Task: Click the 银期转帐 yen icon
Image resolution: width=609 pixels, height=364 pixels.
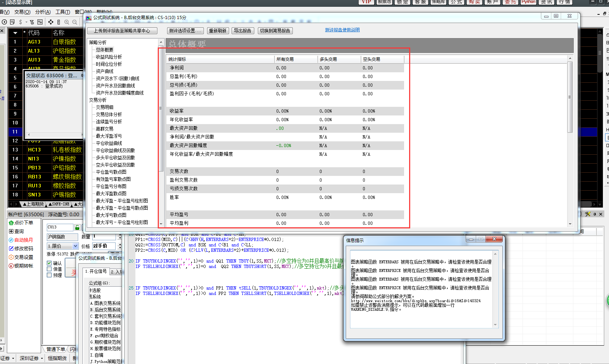Action: tap(11, 266)
